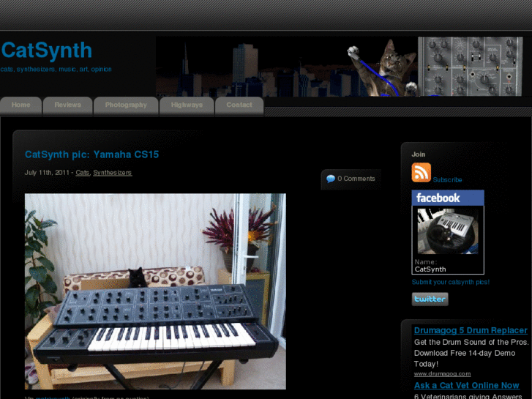The height and width of the screenshot is (399, 532).
Task: Open the Highways tab
Action: (x=187, y=105)
